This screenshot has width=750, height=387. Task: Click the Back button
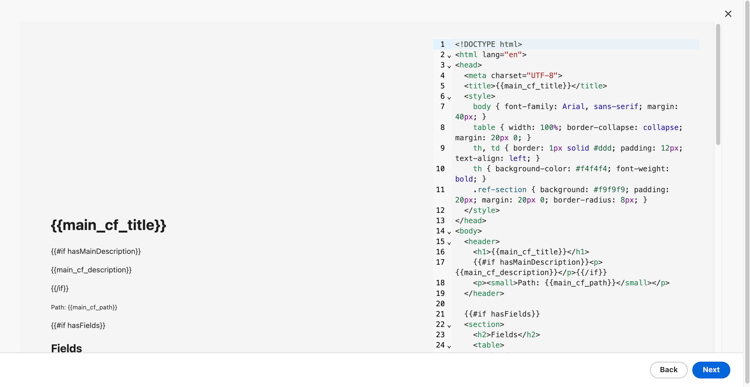[x=668, y=370]
